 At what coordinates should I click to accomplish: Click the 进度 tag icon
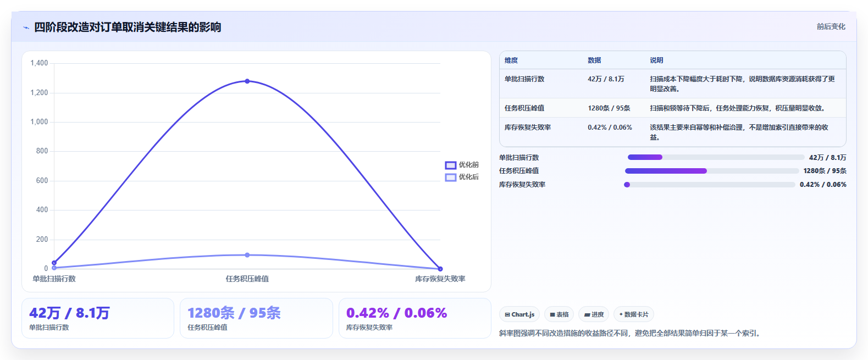(587, 315)
